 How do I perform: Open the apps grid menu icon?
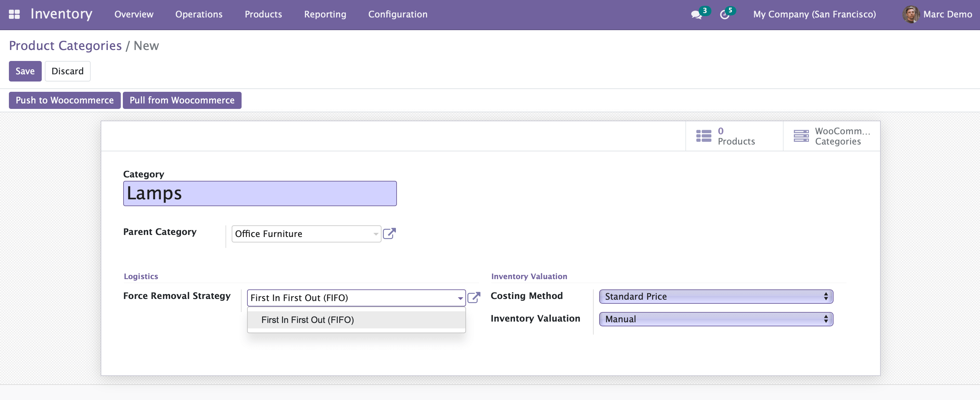[x=14, y=14]
